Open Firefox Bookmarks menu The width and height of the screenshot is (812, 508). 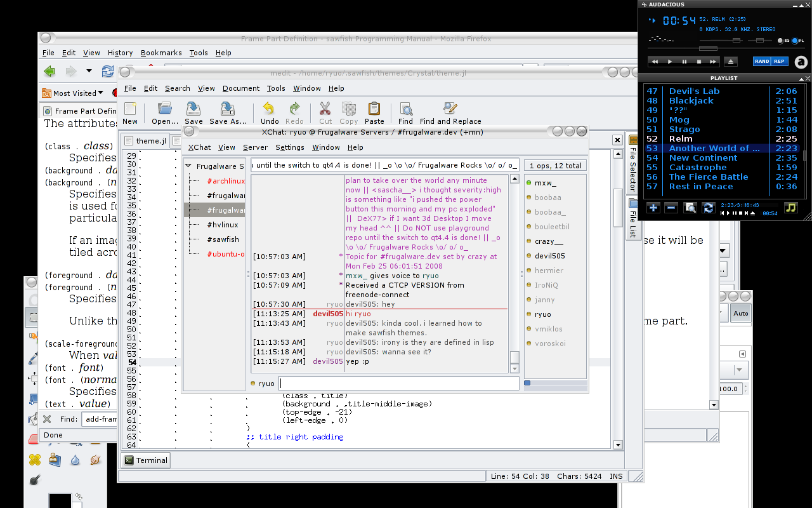pos(161,53)
